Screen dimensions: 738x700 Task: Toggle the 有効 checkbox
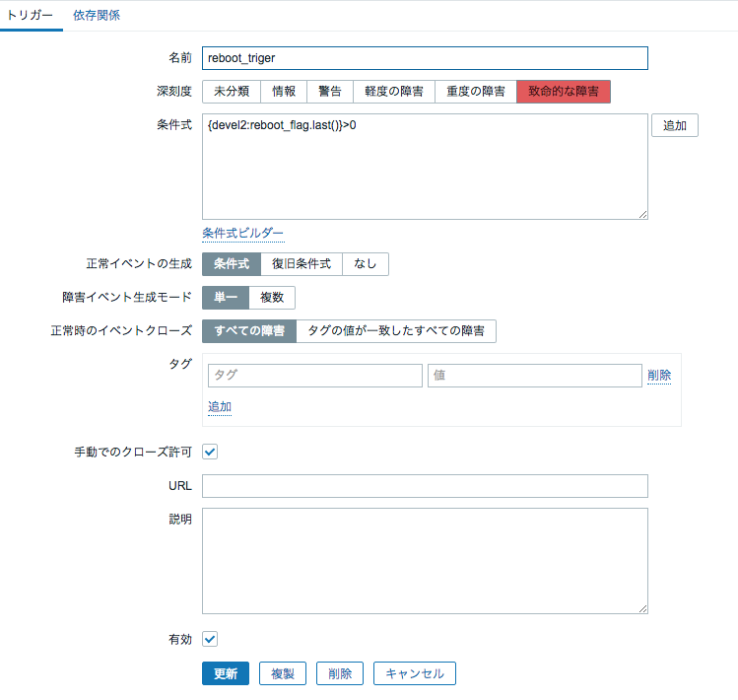pyautogui.click(x=210, y=639)
